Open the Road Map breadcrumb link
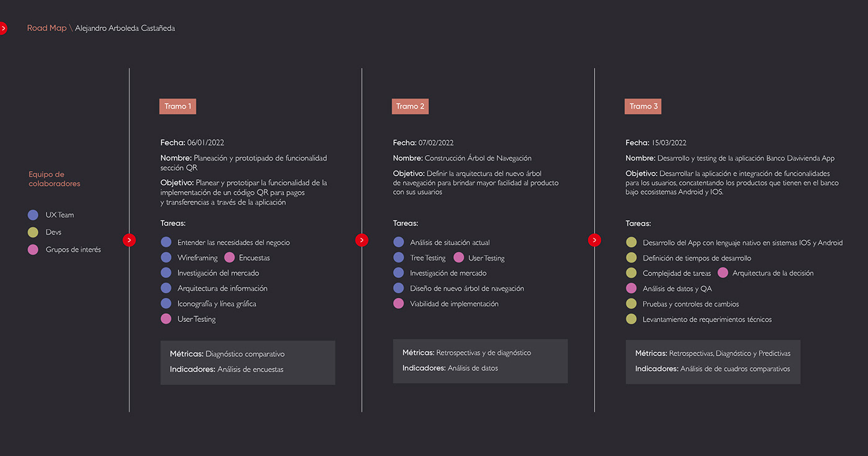Screen dimensions: 868x456 [x=46, y=28]
